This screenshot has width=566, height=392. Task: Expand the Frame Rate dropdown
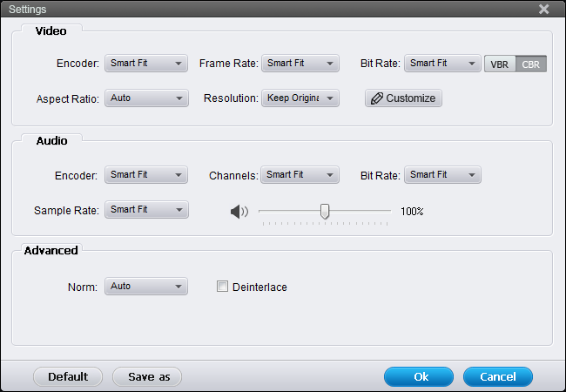pos(300,64)
